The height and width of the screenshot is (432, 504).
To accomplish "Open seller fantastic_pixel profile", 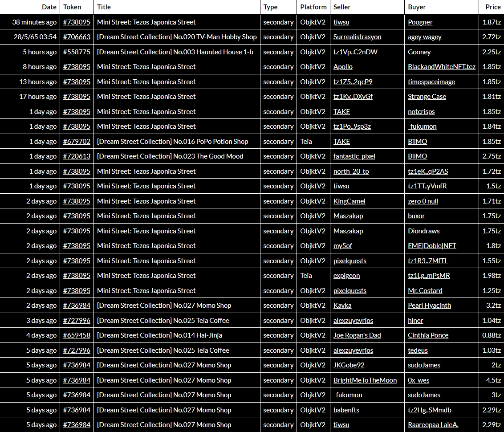I will (x=354, y=156).
